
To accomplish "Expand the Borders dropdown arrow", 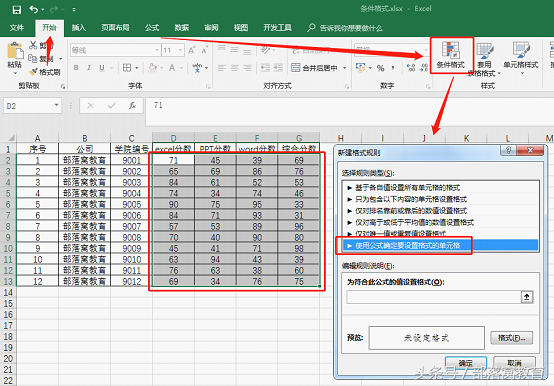I will pos(136,67).
